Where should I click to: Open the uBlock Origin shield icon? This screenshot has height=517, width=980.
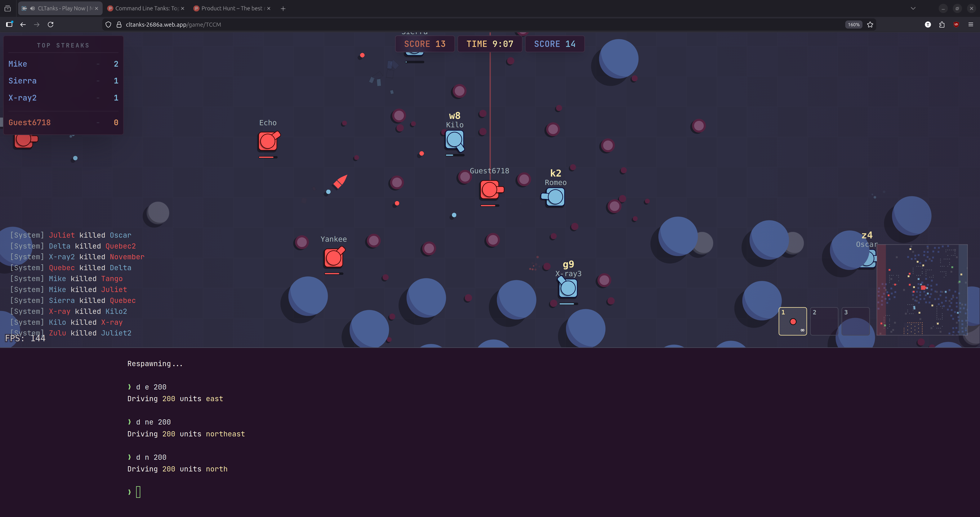pyautogui.click(x=956, y=24)
